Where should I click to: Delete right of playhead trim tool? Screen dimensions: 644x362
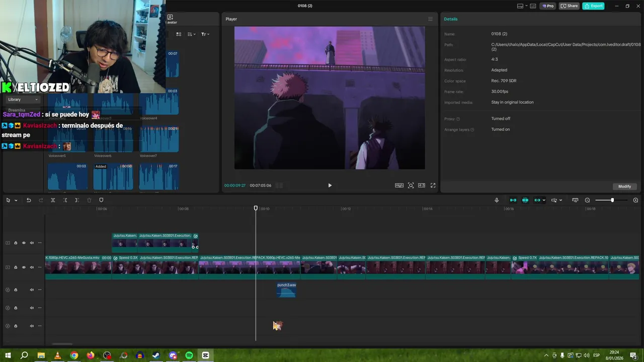coord(76,200)
